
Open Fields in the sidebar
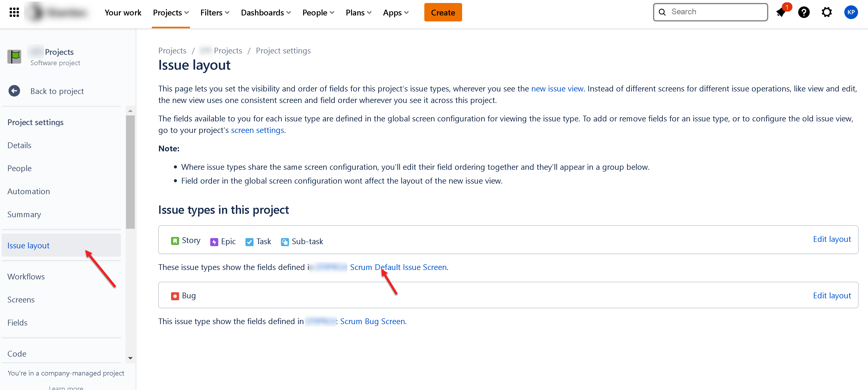click(x=18, y=323)
